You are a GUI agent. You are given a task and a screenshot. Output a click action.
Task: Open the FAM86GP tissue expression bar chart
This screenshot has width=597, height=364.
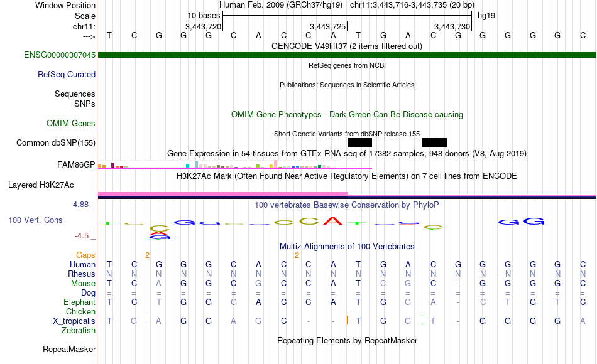[x=216, y=164]
